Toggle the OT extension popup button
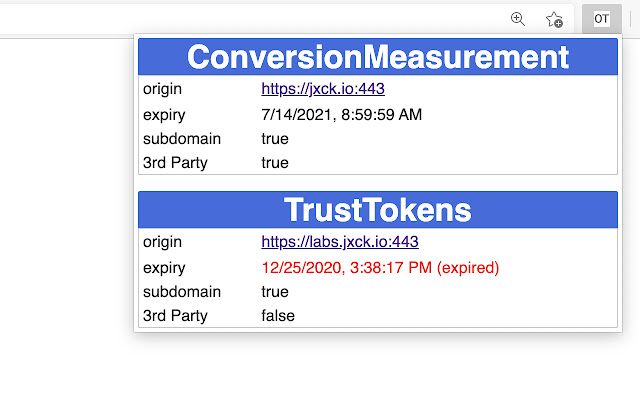The height and width of the screenshot is (400, 640). tap(602, 19)
